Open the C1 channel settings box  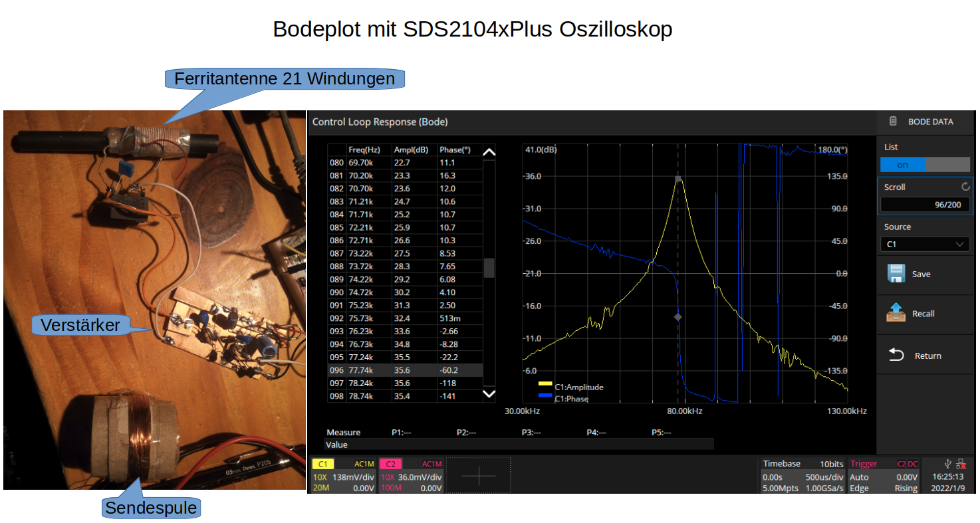pyautogui.click(x=344, y=476)
